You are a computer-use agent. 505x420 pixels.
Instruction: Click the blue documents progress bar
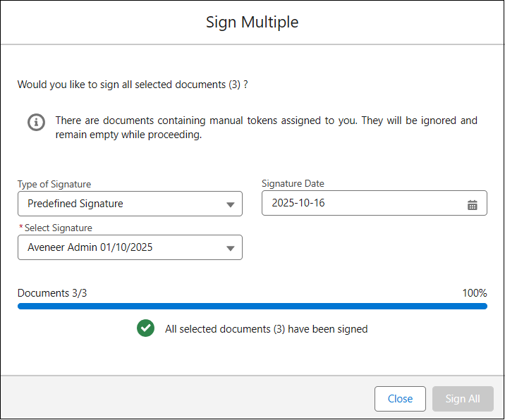252,307
